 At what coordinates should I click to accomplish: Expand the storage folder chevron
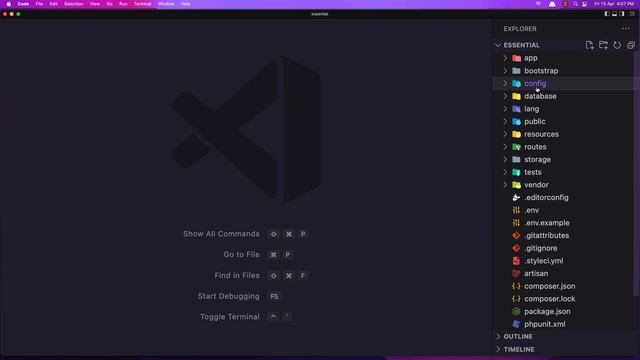coord(505,159)
